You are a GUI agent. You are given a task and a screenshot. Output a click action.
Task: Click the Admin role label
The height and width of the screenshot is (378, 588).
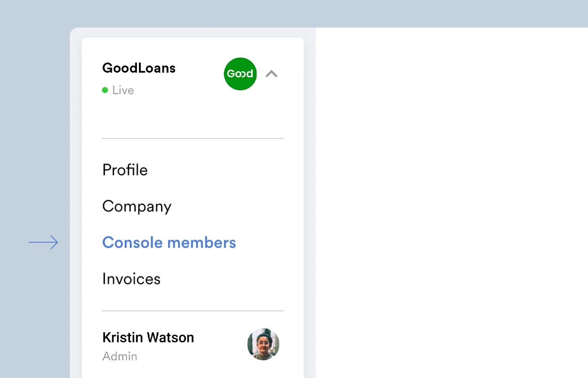[120, 356]
